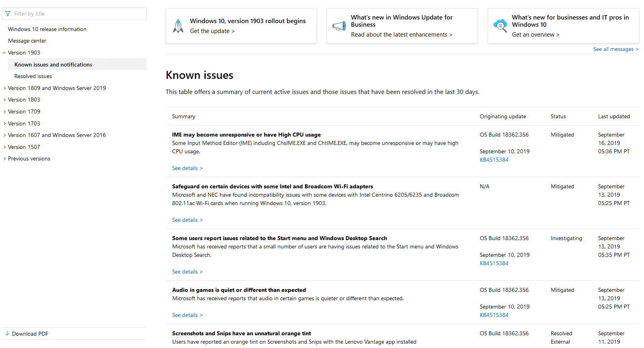Click the Filter by title input field
This screenshot has width=644, height=348.
[78, 14]
